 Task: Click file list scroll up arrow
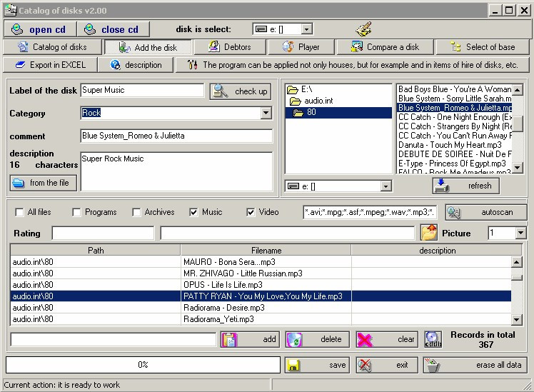point(518,89)
